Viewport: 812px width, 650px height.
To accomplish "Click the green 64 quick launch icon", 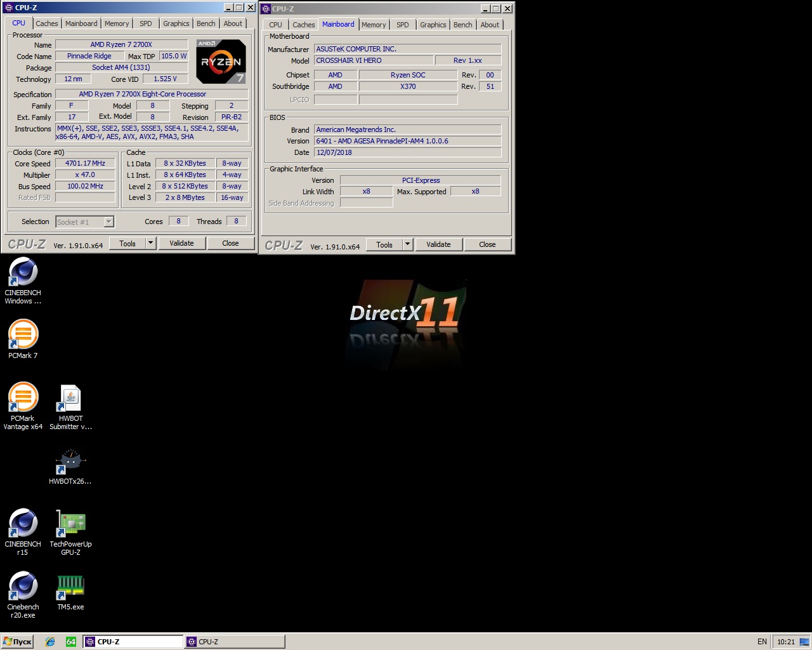I will point(71,642).
